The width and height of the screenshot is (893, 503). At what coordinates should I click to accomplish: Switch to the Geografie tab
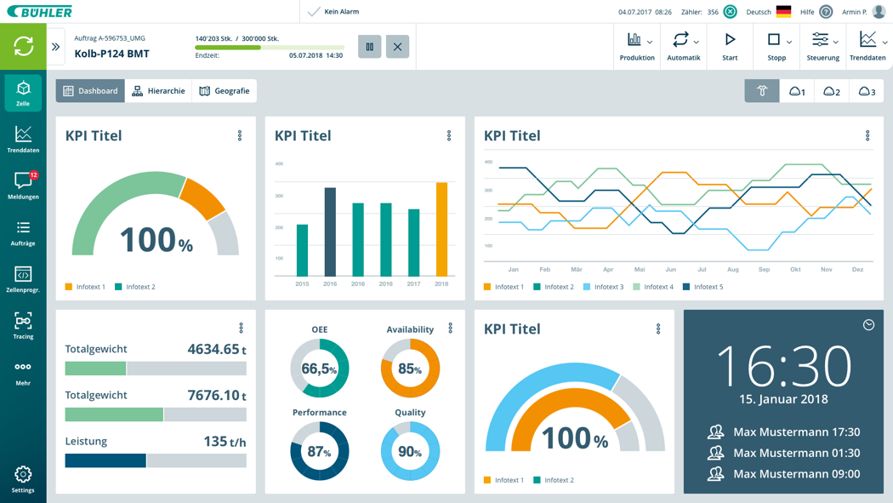click(224, 91)
